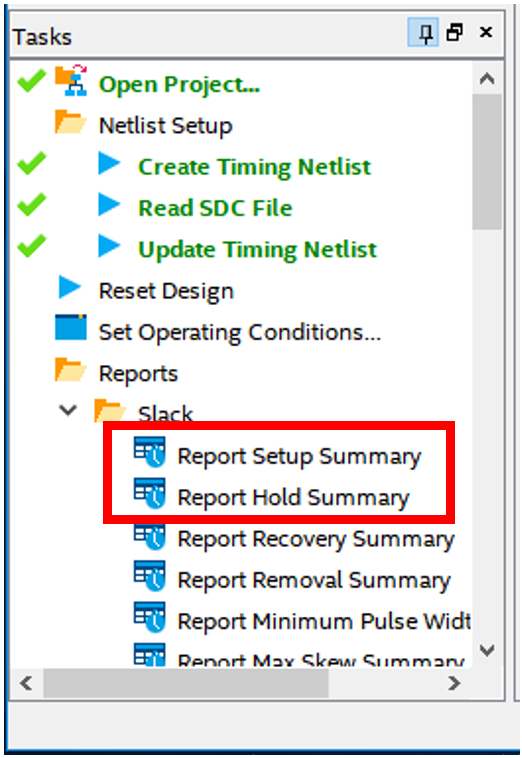The width and height of the screenshot is (522, 758).
Task: Open the Open Project... link
Action: [x=179, y=85]
